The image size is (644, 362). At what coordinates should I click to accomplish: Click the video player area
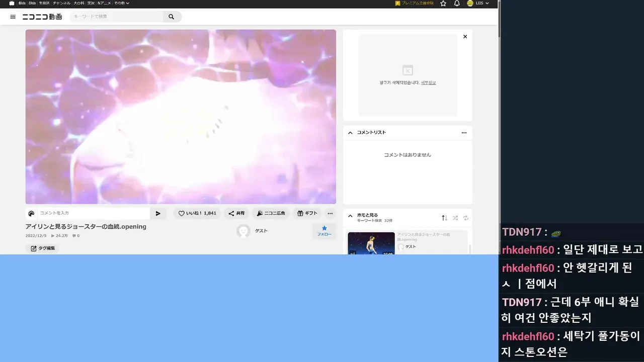pyautogui.click(x=181, y=117)
